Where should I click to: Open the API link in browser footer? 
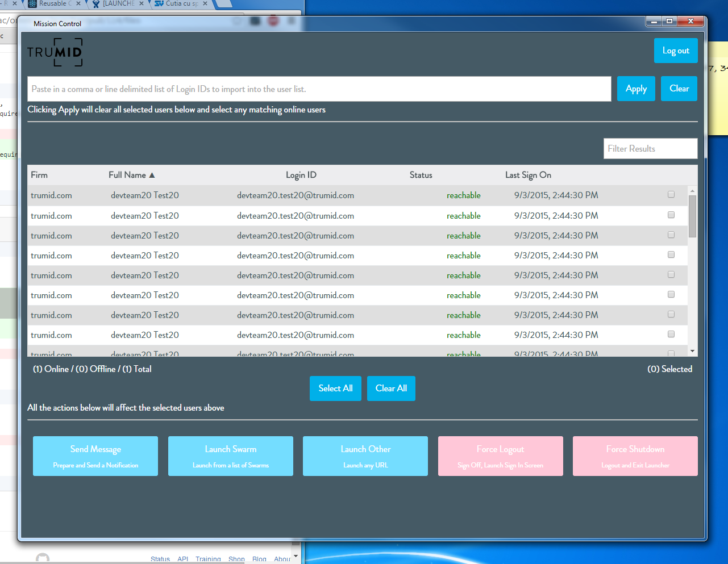(x=183, y=559)
